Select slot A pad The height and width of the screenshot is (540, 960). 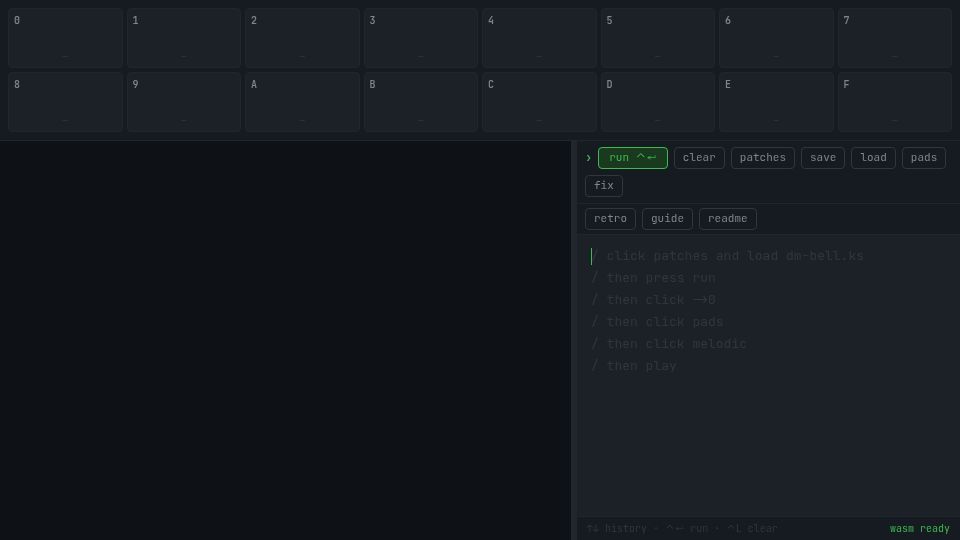pos(302,102)
